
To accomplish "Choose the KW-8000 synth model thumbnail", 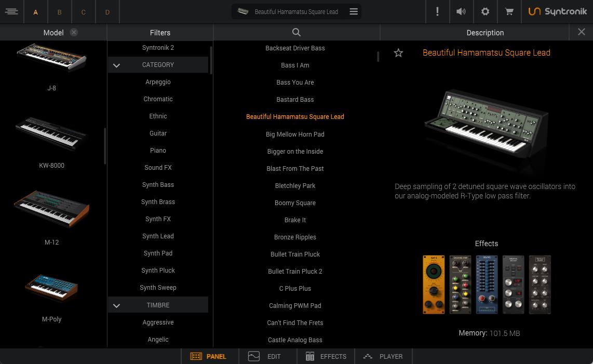I will [x=51, y=135].
